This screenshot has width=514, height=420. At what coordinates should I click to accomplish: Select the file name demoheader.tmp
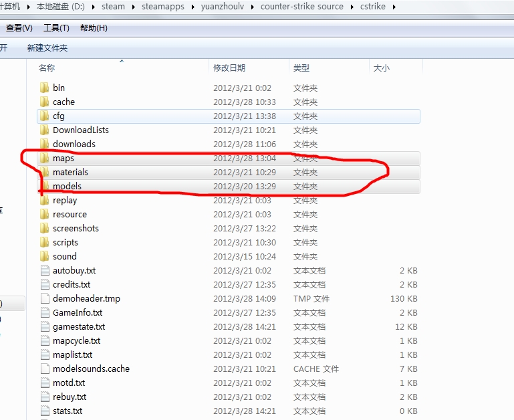coord(86,298)
